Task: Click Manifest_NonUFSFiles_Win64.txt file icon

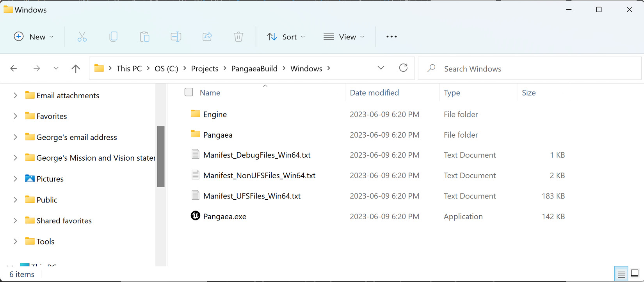Action: [x=196, y=175]
